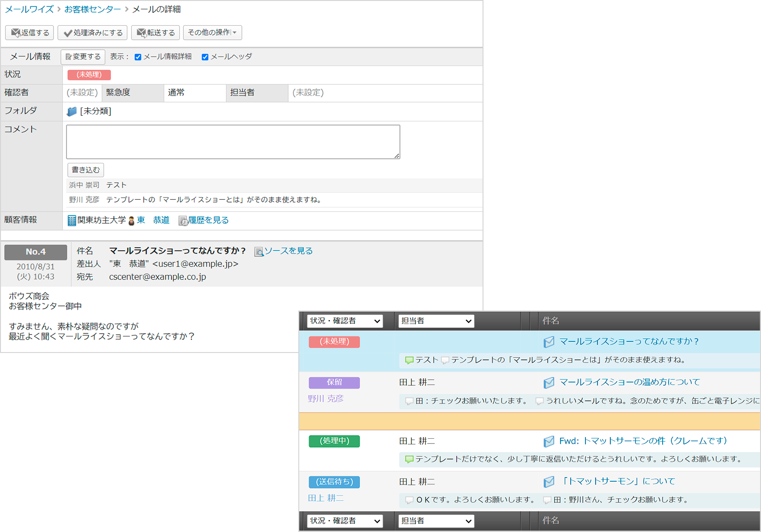The height and width of the screenshot is (532, 761).
Task: Open the top 担当者 filter dropdown
Action: (x=436, y=321)
